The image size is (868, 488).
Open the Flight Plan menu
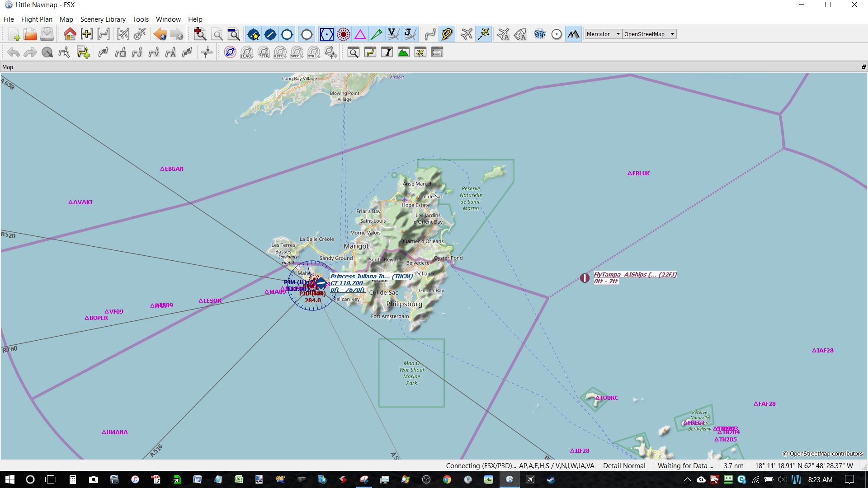point(37,19)
